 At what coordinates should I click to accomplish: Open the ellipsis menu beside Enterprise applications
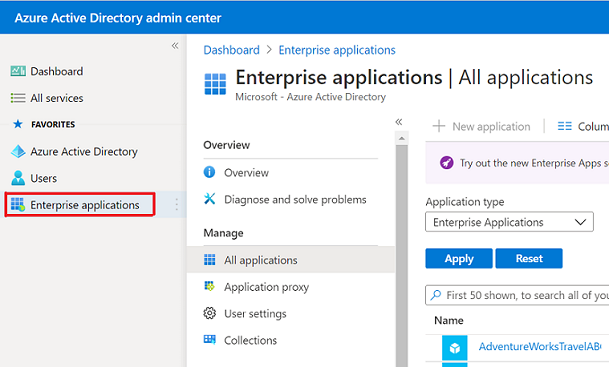pyautogui.click(x=176, y=204)
